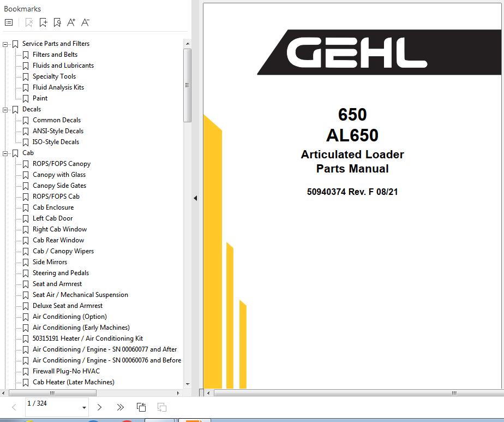Select the Specialty Tools bookmark

[55, 76]
